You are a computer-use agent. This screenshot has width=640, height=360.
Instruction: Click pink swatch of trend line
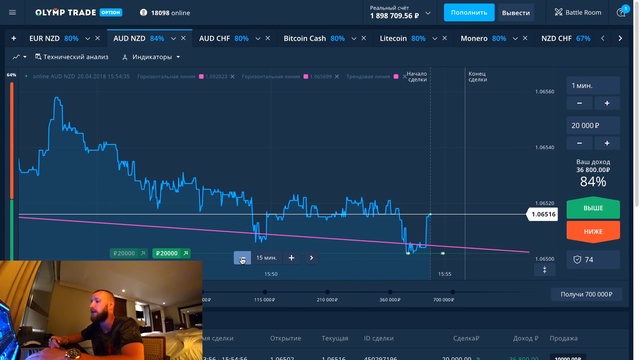pyautogui.click(x=396, y=76)
